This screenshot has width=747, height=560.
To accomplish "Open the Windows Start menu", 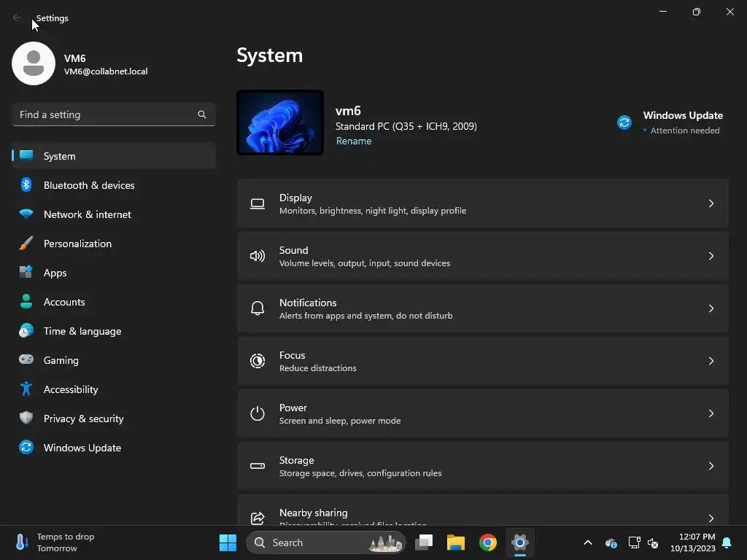I will tap(228, 542).
